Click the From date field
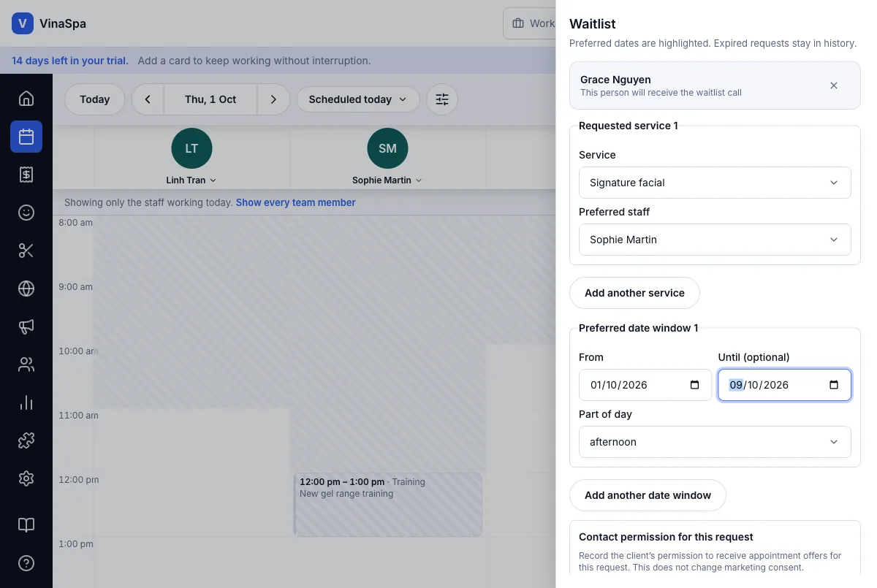 [x=645, y=385]
